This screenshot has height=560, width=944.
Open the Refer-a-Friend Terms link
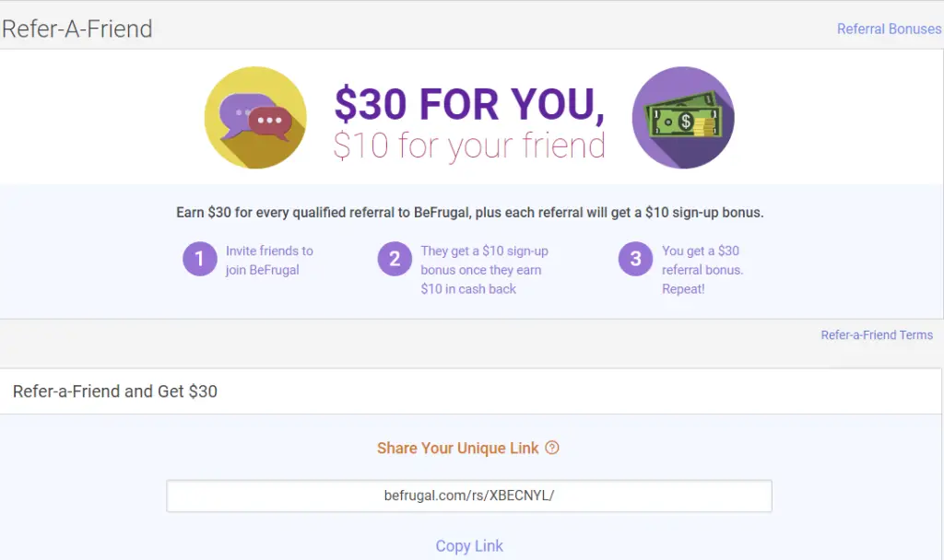877,335
